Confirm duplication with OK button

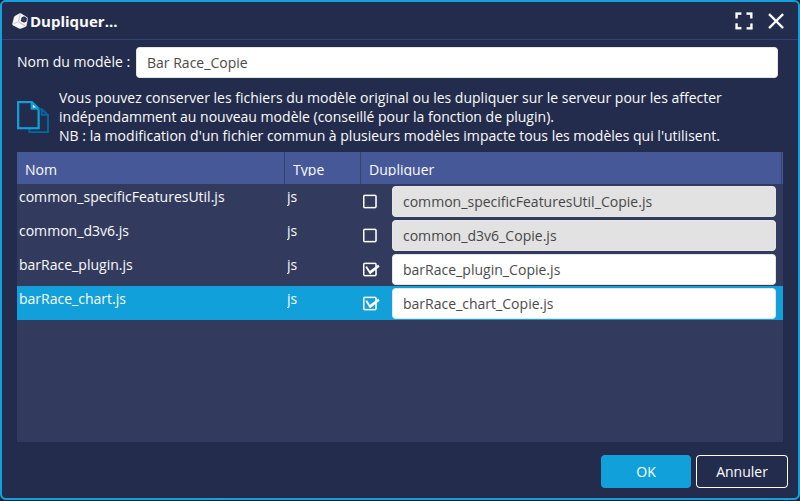645,472
